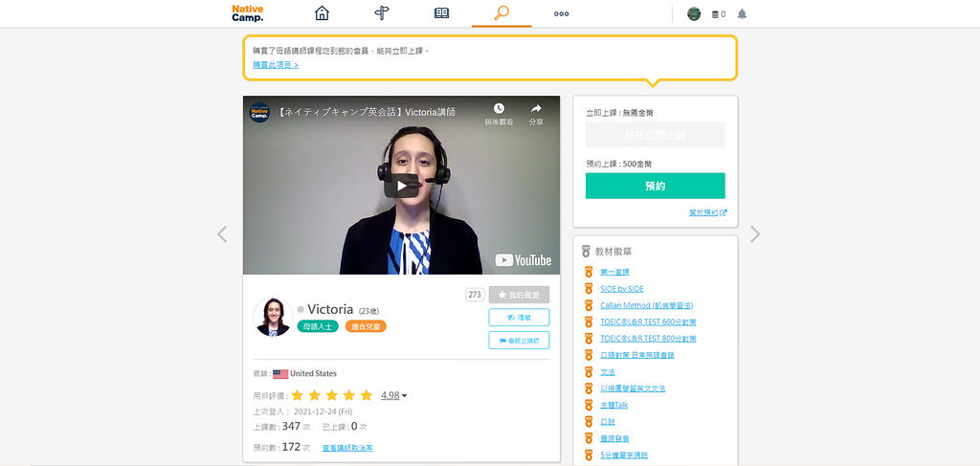
Task: Click Victoria's round profile photo
Action: click(273, 317)
